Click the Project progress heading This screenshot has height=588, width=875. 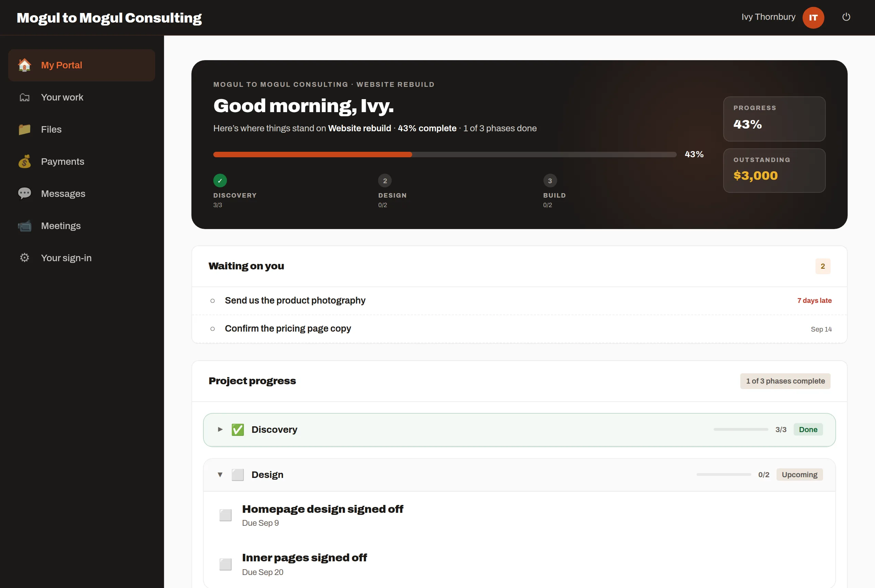tap(252, 380)
